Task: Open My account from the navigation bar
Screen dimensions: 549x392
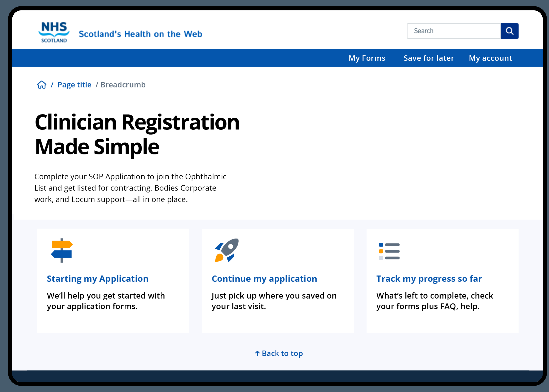Action: coord(490,58)
